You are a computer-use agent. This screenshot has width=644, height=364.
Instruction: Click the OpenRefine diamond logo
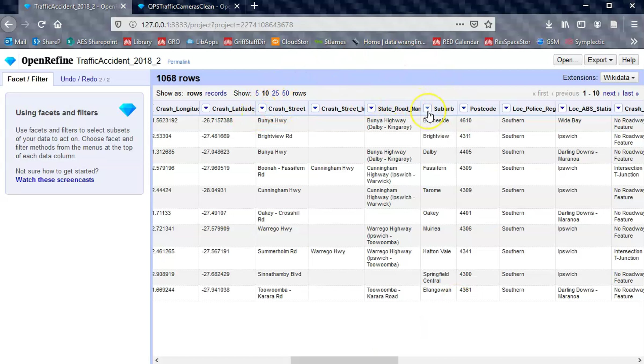pyautogui.click(x=10, y=61)
